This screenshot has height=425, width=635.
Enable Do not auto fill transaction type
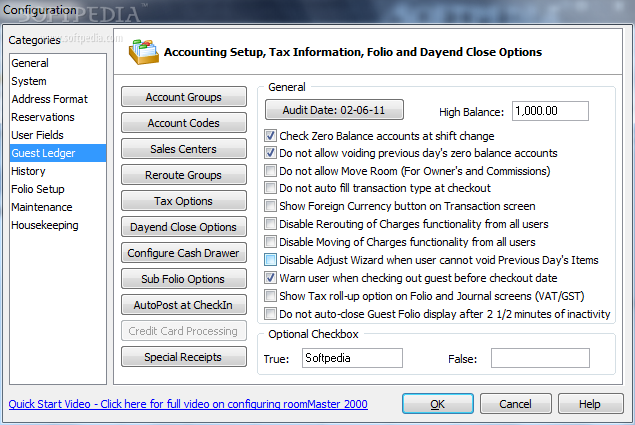pyautogui.click(x=270, y=188)
